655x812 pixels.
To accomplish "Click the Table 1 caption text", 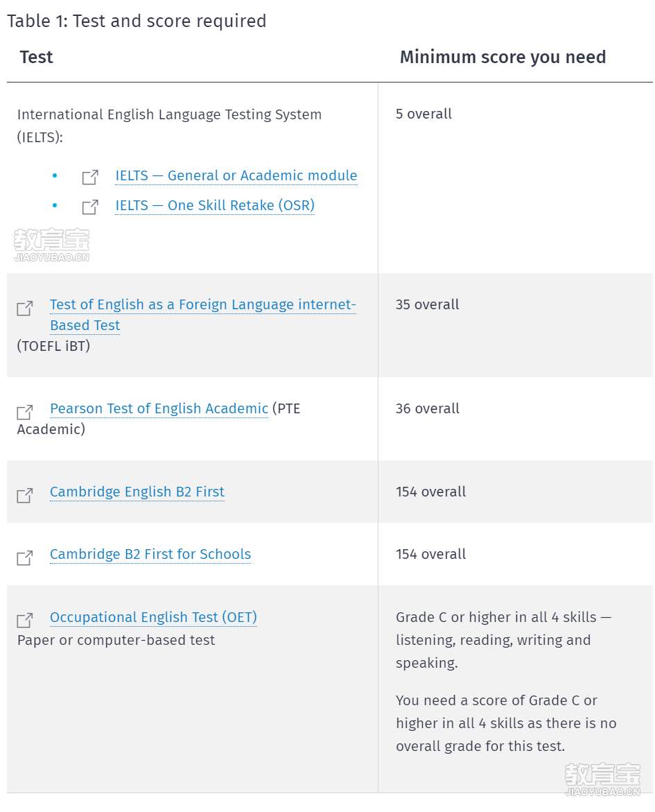I will (137, 21).
